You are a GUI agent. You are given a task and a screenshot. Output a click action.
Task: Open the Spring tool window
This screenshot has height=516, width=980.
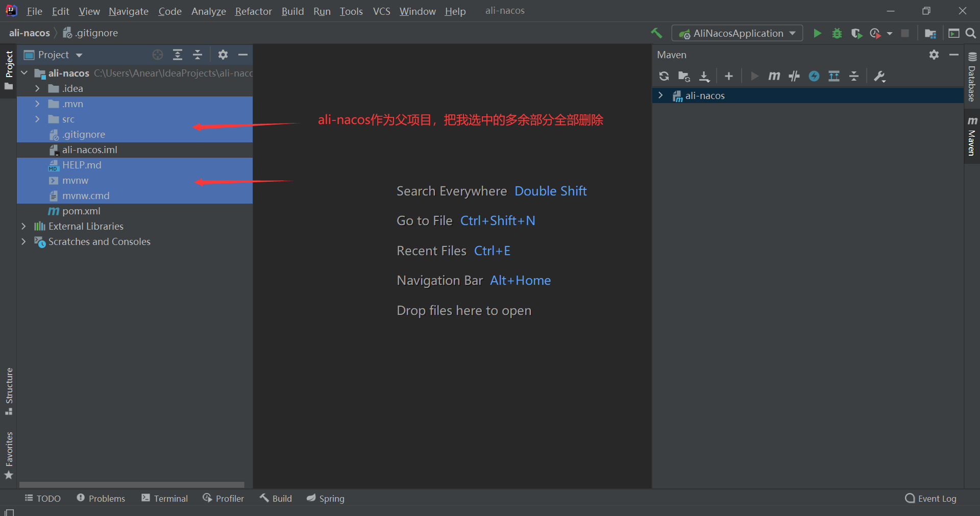[325, 498]
